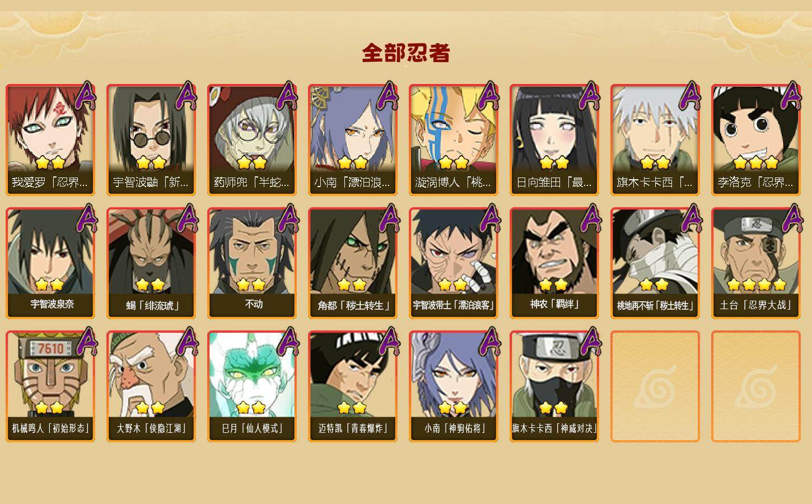Pick the 李洛克 three-star card

coord(756,140)
